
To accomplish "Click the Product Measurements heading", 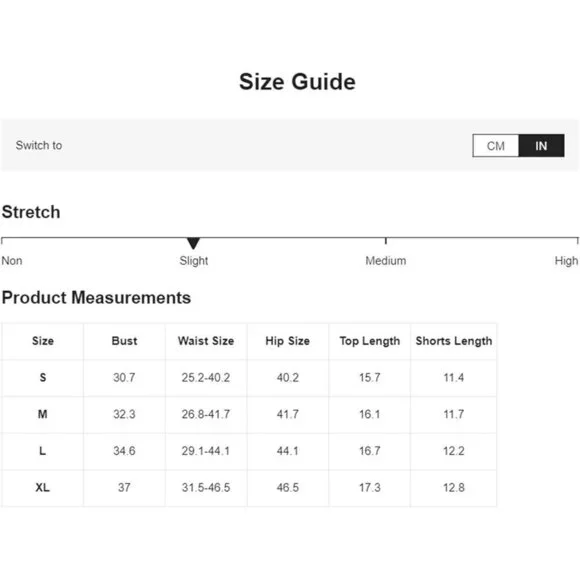I will coord(97,297).
